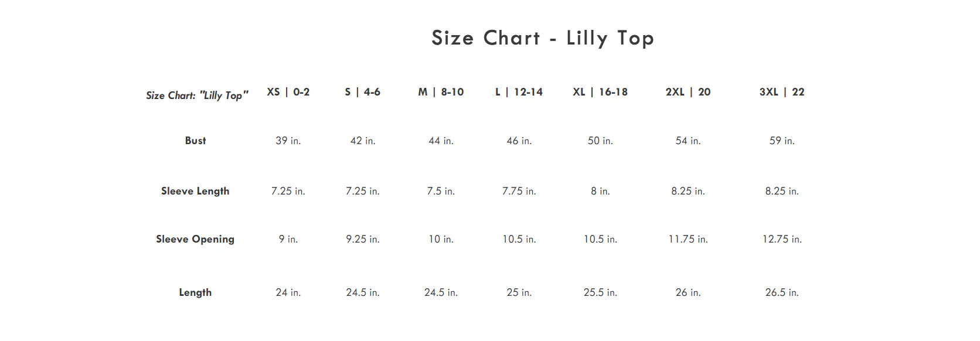
Task: Click the Bust row label
Action: (x=195, y=141)
